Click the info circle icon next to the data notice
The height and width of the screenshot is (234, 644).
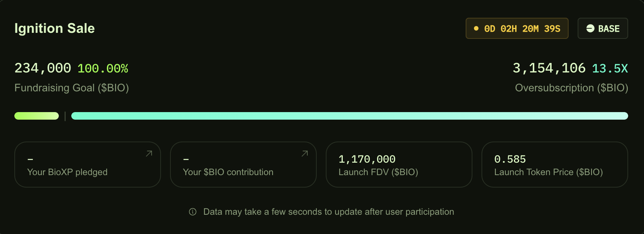pyautogui.click(x=193, y=212)
